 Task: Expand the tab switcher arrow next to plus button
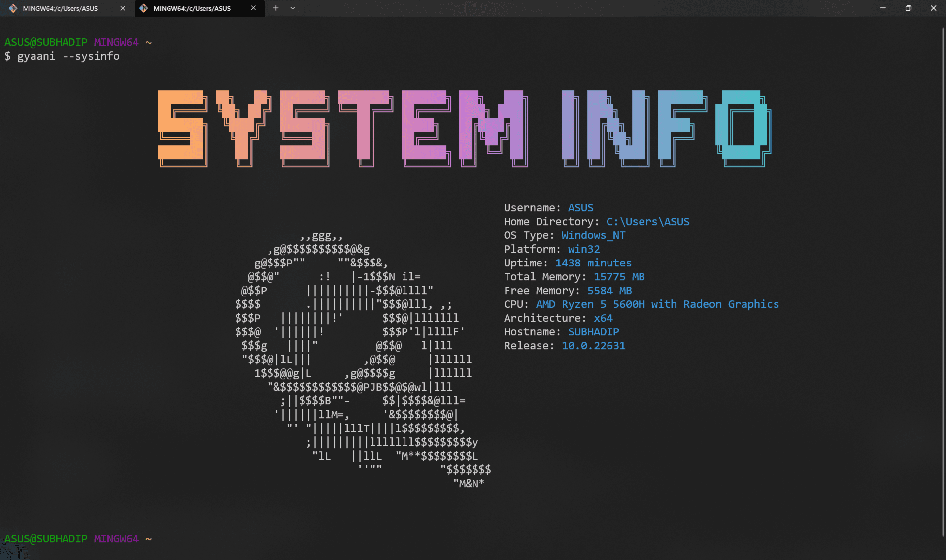[x=293, y=8]
